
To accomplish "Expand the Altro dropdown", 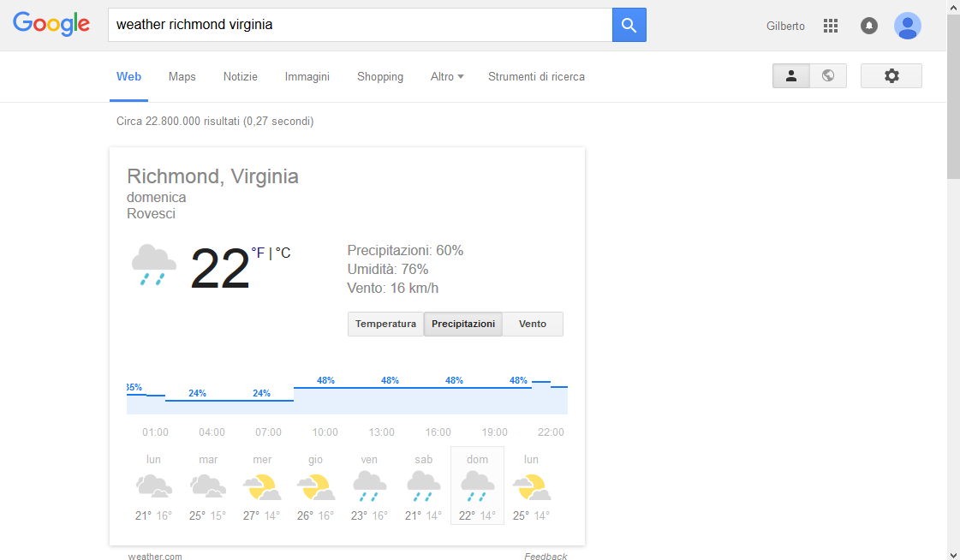I will 447,76.
